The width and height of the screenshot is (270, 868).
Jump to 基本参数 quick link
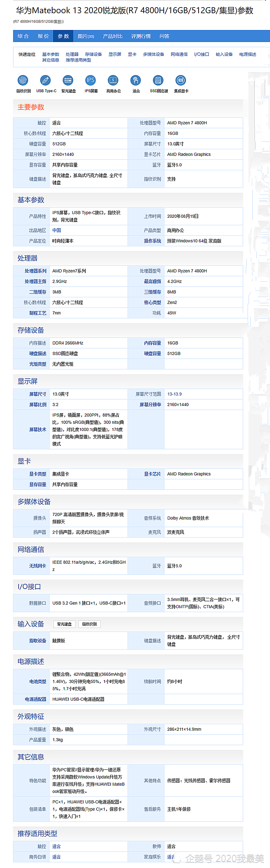click(51, 54)
